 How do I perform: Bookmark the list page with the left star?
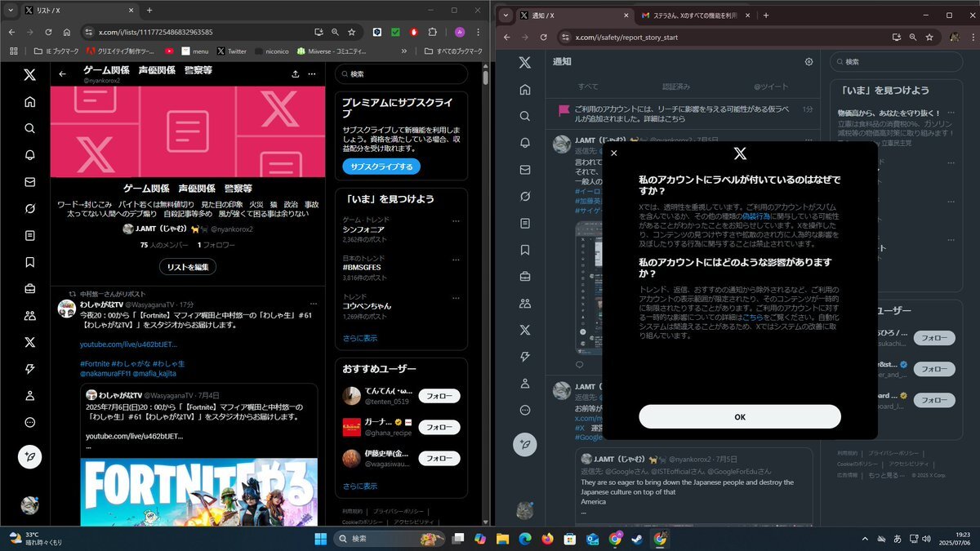(x=351, y=32)
